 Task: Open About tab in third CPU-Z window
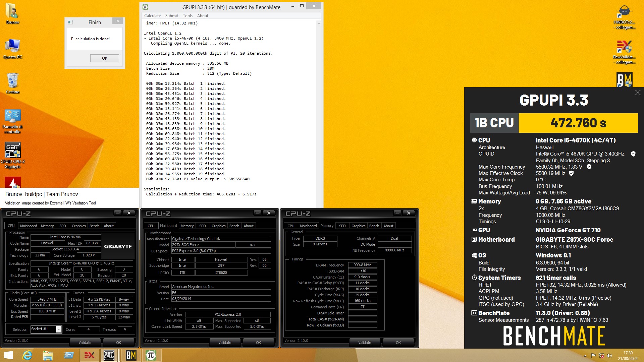(x=388, y=226)
